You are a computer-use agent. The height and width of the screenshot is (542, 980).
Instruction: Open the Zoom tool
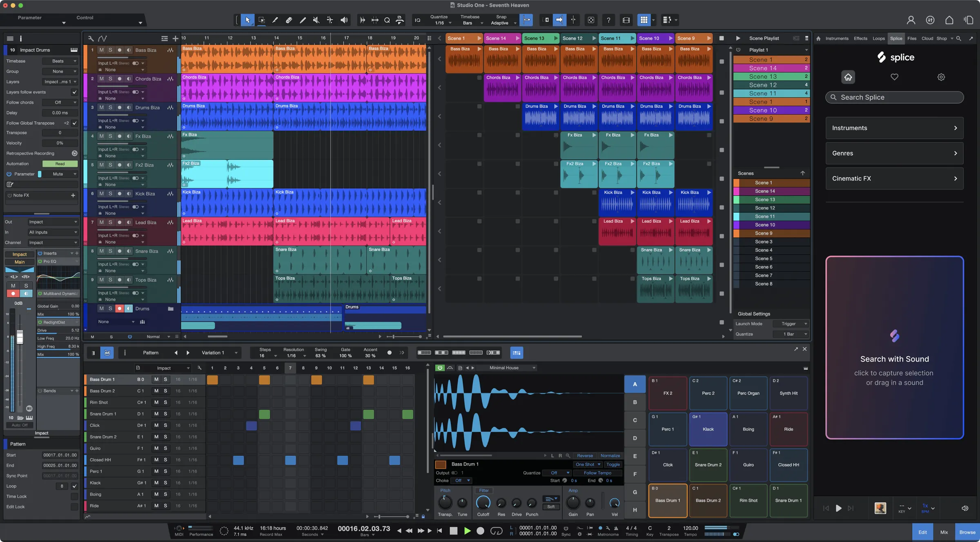[x=387, y=20]
